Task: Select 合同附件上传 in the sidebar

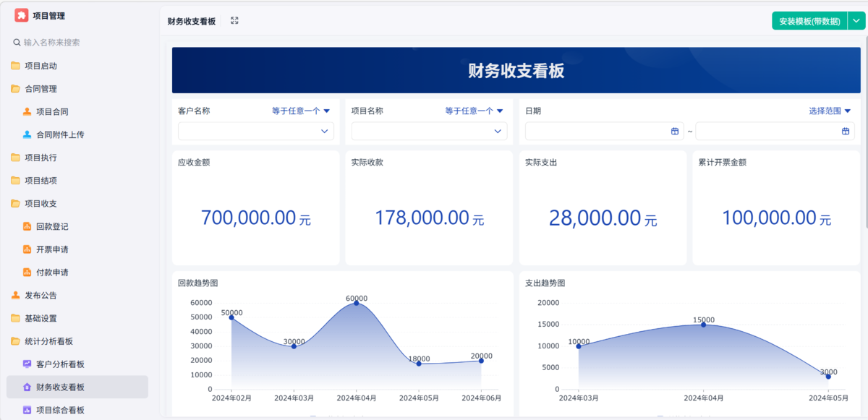Action: pyautogui.click(x=60, y=134)
